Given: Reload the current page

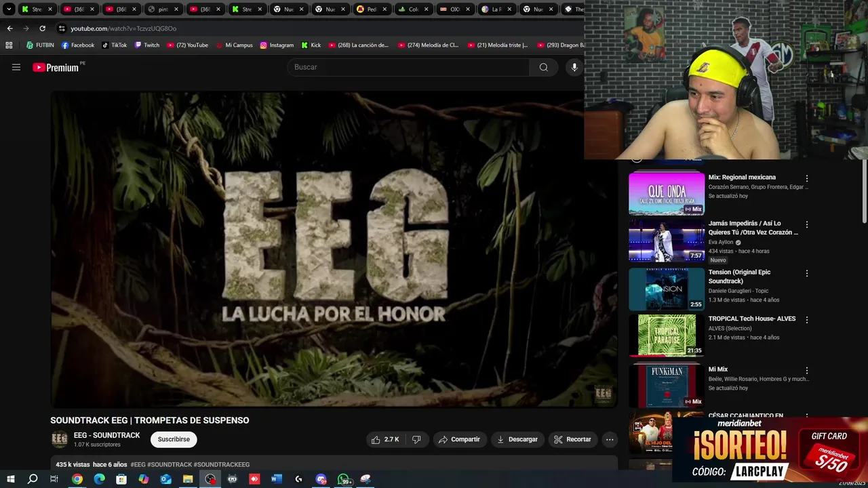Looking at the screenshot, I should 42,28.
